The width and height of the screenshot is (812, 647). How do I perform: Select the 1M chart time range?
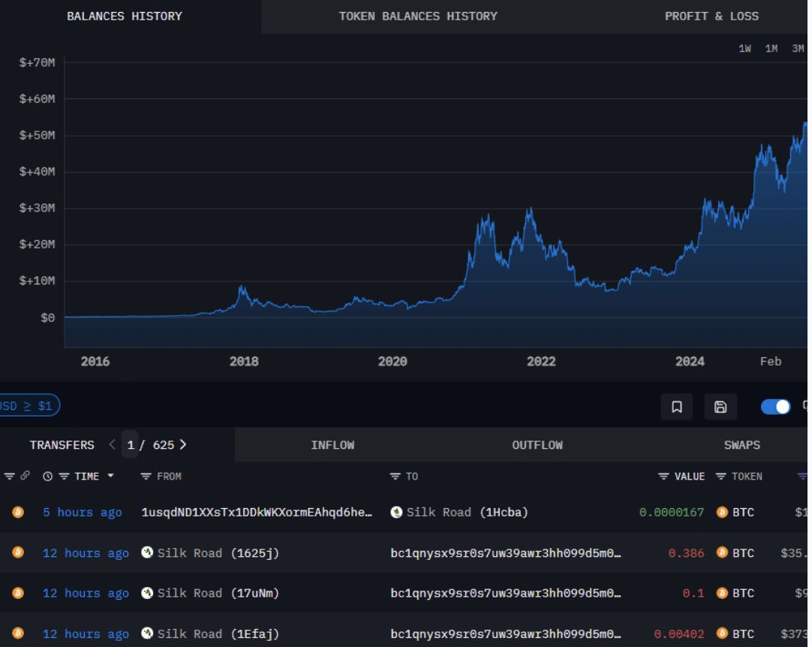pyautogui.click(x=770, y=47)
